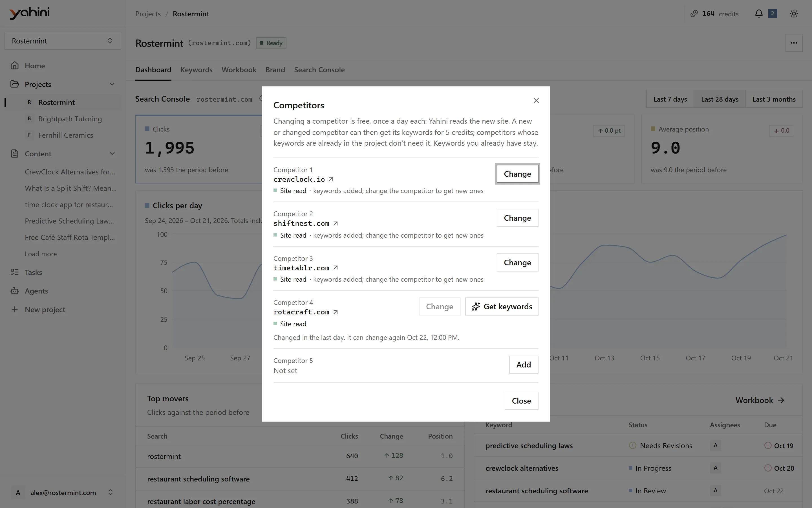
Task: Get keywords for rotacraft.com
Action: point(502,306)
